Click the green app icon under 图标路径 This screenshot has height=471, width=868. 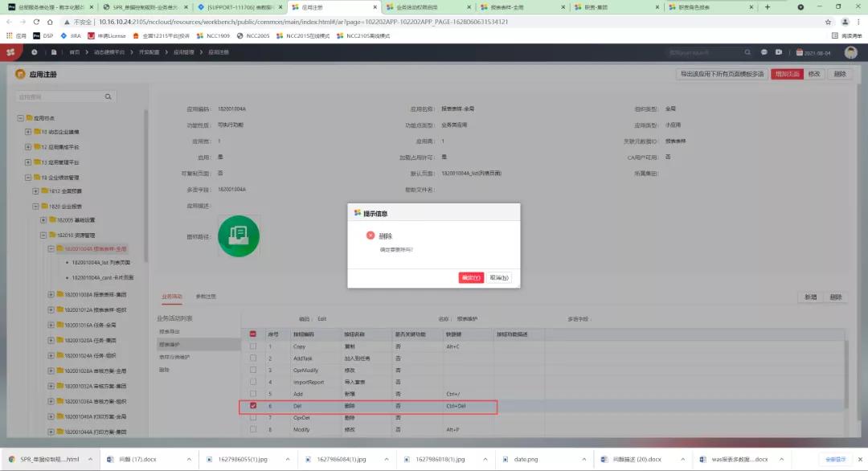238,235
